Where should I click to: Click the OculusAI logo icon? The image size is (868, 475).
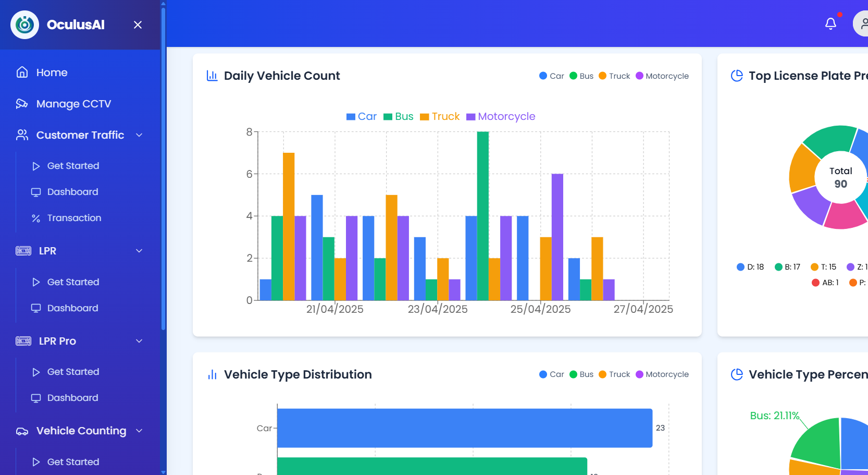pos(24,25)
